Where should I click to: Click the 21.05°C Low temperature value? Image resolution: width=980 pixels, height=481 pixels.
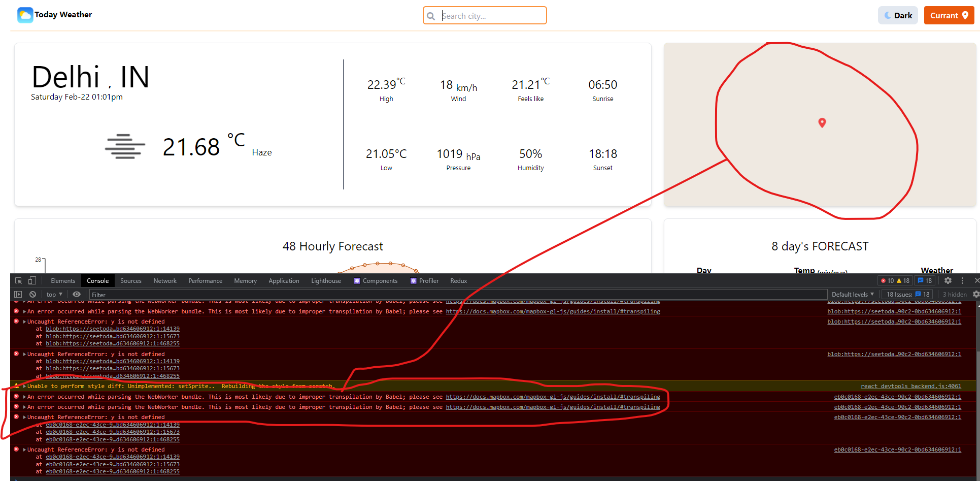click(x=386, y=154)
